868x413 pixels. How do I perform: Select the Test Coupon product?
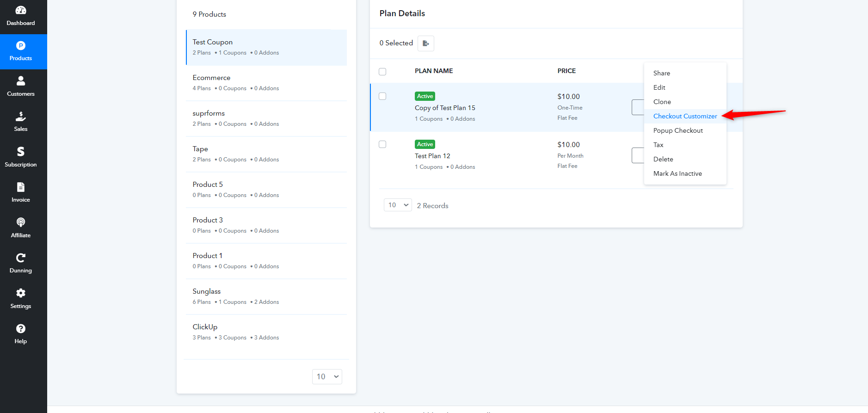(x=266, y=47)
